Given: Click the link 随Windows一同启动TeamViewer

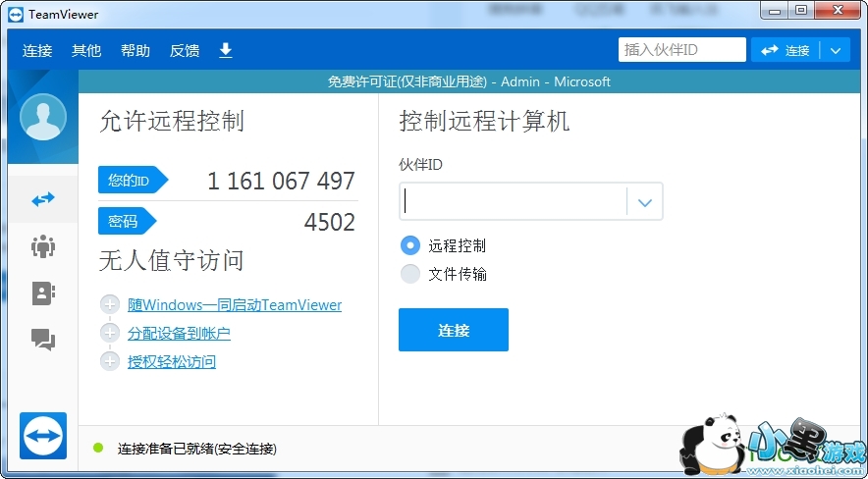Looking at the screenshot, I should coord(235,304).
